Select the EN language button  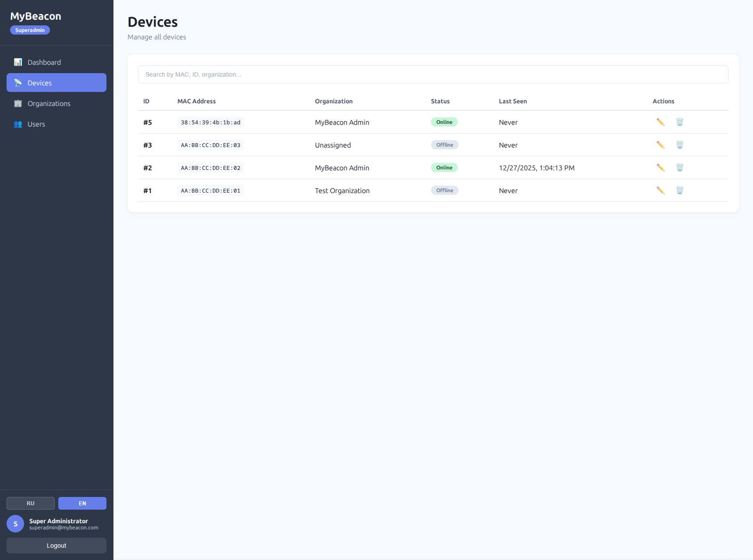tap(82, 503)
